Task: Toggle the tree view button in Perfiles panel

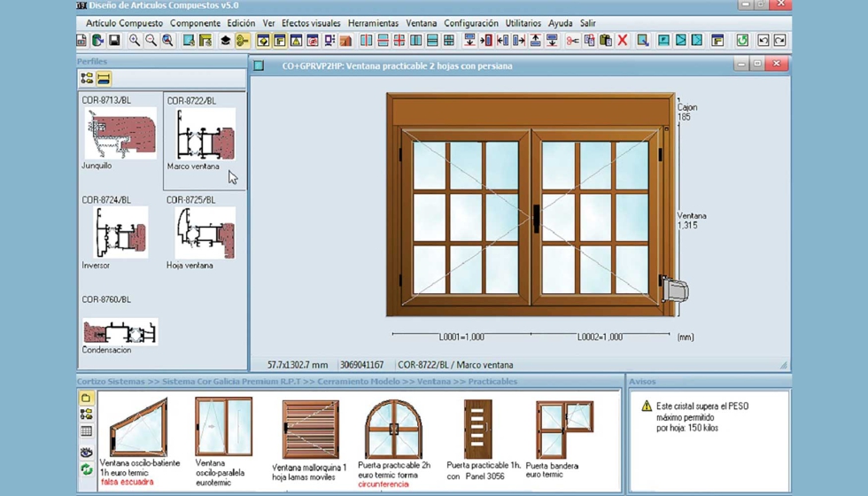Action: [x=87, y=79]
